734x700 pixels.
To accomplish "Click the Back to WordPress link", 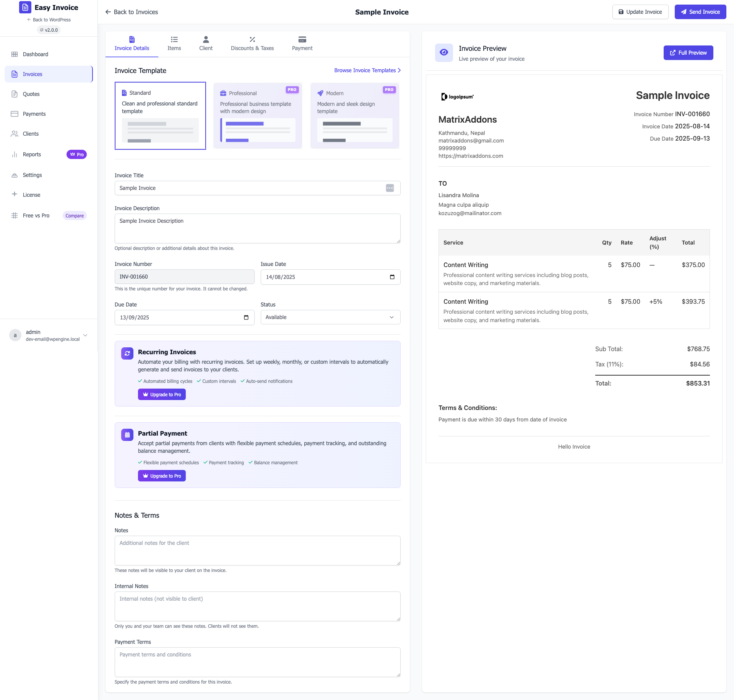I will 49,19.
